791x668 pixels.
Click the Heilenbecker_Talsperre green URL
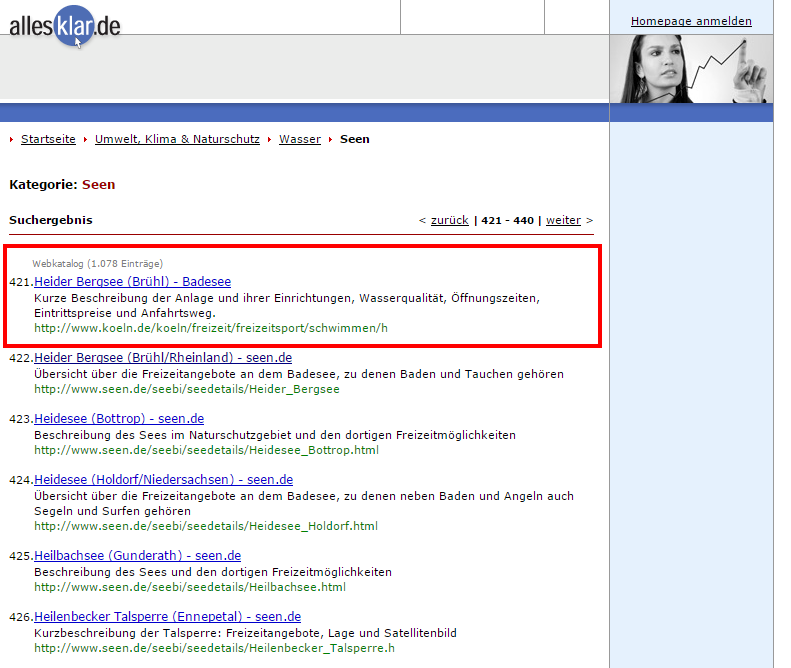tap(214, 648)
